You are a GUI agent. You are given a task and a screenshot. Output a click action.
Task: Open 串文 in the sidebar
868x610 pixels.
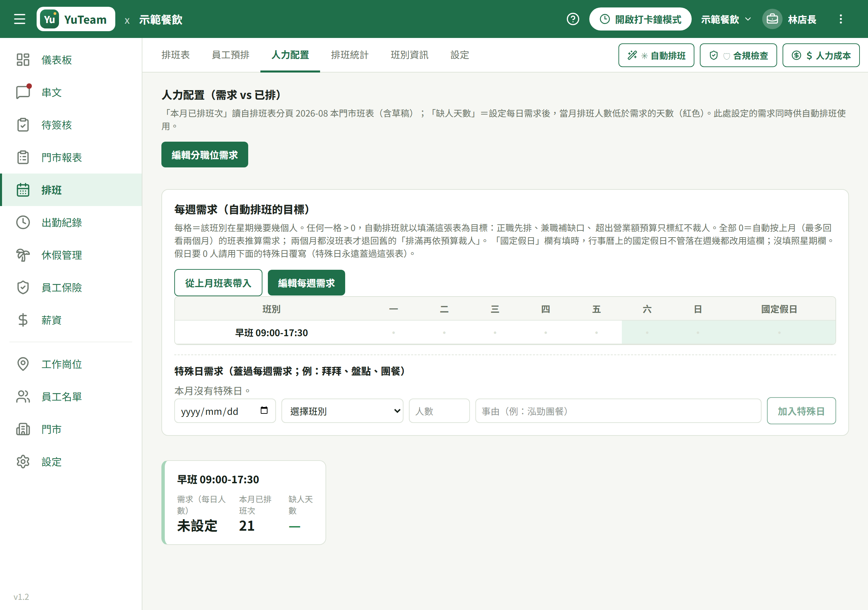pos(71,92)
